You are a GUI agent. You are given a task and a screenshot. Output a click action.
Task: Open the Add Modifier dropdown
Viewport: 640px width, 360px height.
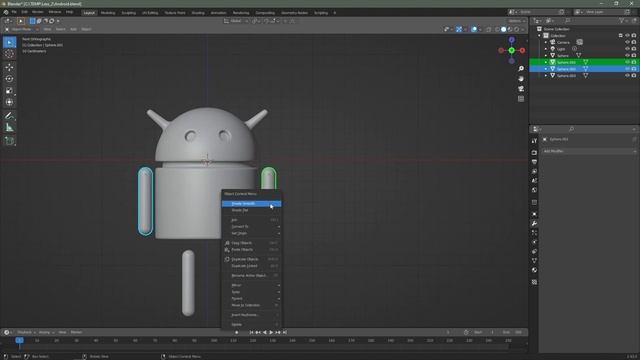coord(589,151)
